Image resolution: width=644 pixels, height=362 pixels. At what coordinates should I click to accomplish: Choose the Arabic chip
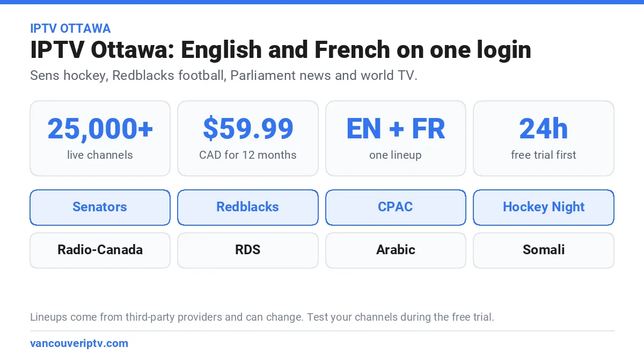click(396, 250)
